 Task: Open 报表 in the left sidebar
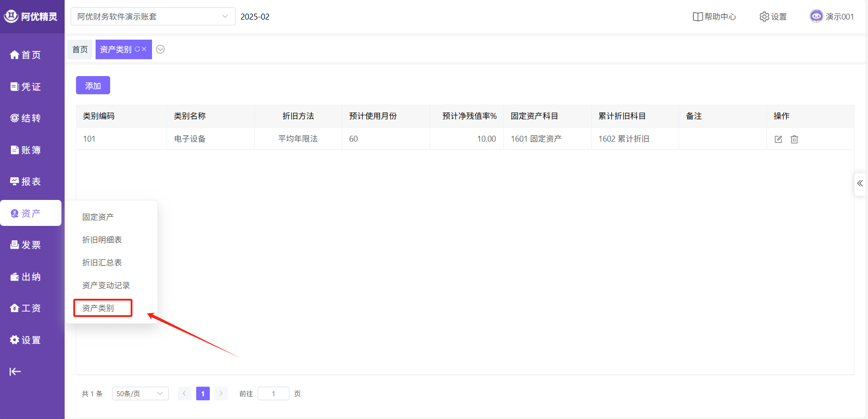26,182
